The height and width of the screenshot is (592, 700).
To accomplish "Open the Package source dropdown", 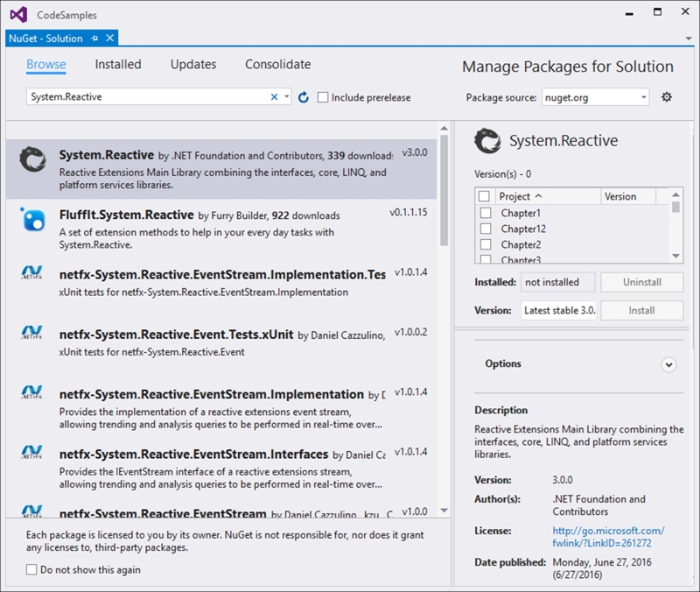I will click(x=596, y=97).
